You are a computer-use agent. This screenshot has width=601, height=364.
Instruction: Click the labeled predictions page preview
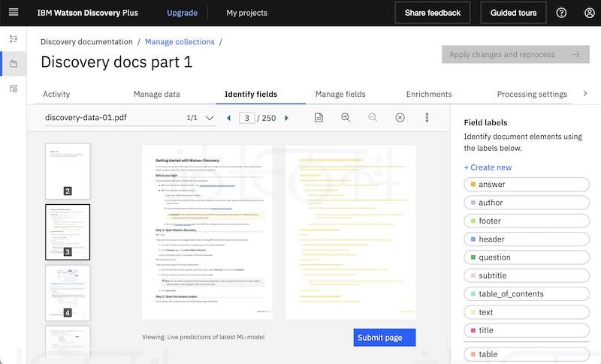[351, 233]
